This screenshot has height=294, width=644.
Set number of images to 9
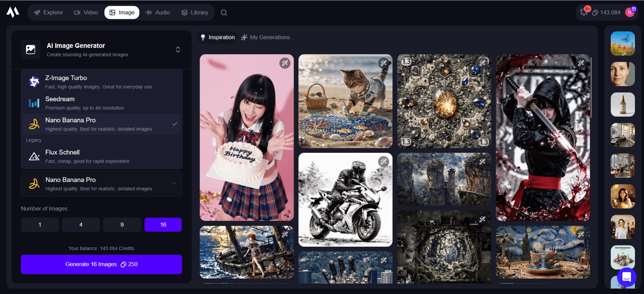click(x=122, y=225)
